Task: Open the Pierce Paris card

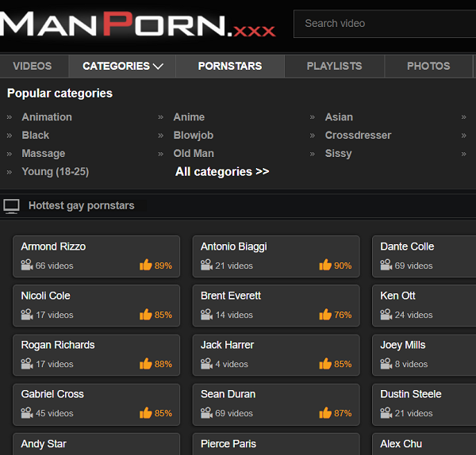Action: click(276, 444)
